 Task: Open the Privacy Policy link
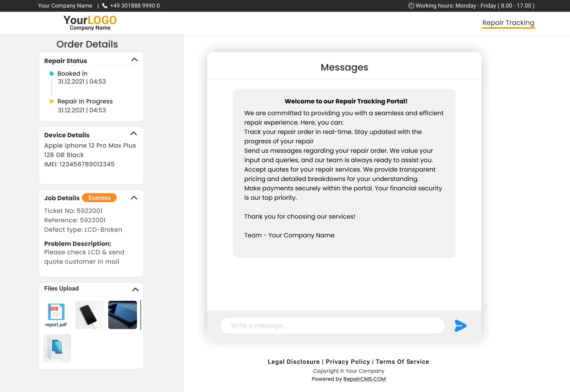click(348, 362)
